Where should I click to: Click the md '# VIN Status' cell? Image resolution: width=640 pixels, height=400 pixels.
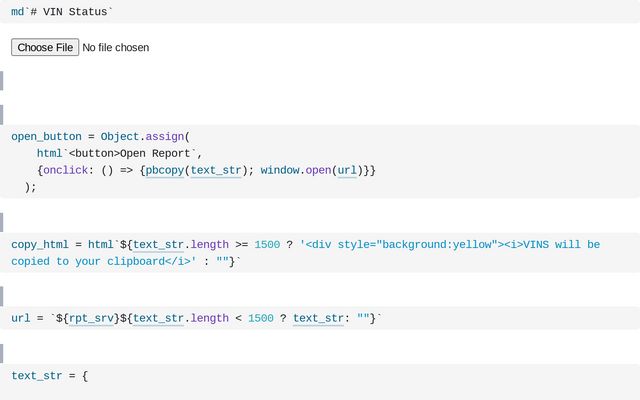tap(62, 11)
